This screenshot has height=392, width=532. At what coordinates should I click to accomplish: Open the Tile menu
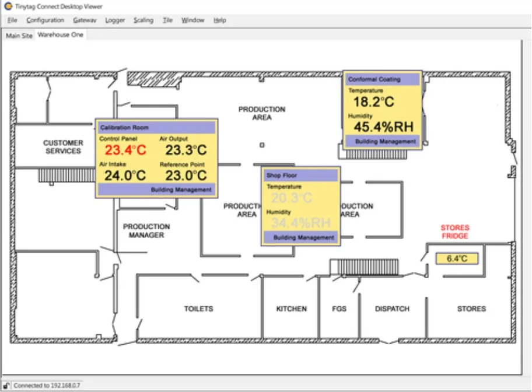(167, 20)
